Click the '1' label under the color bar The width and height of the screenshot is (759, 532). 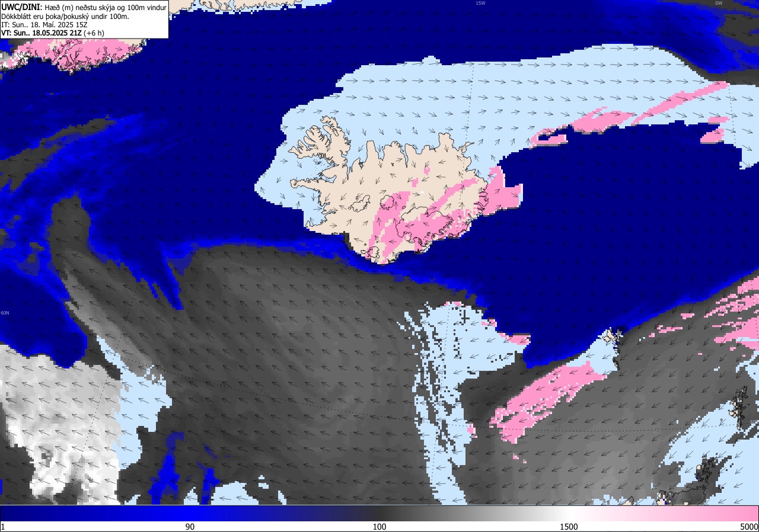[x=3, y=527]
